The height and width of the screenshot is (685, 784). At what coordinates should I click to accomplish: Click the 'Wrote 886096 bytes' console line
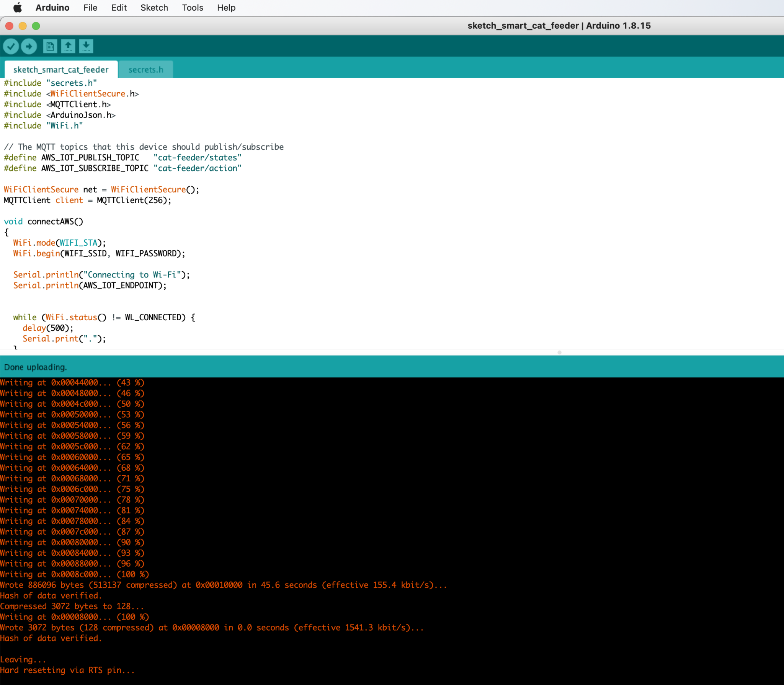224,585
